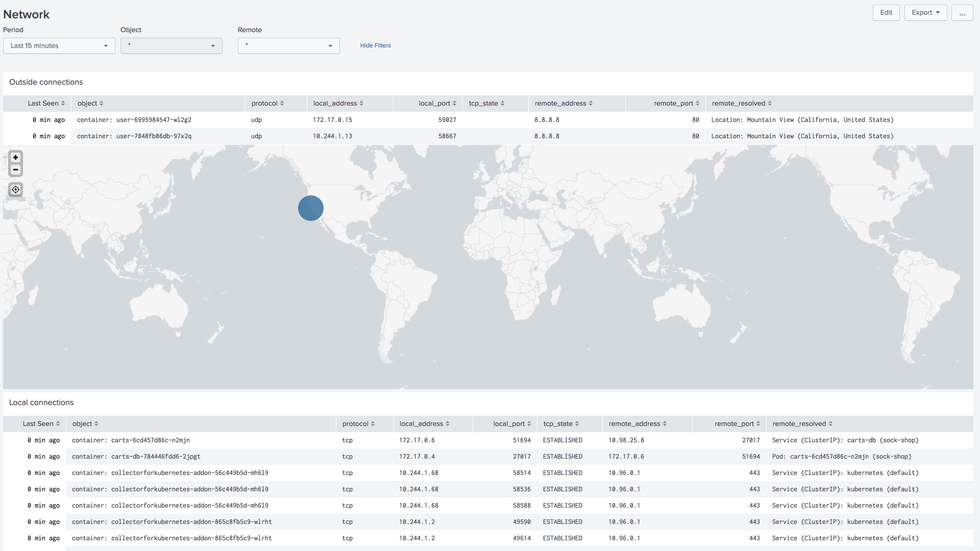Image resolution: width=980 pixels, height=551 pixels.
Task: Sort Outside connections by remote_port
Action: 676,103
